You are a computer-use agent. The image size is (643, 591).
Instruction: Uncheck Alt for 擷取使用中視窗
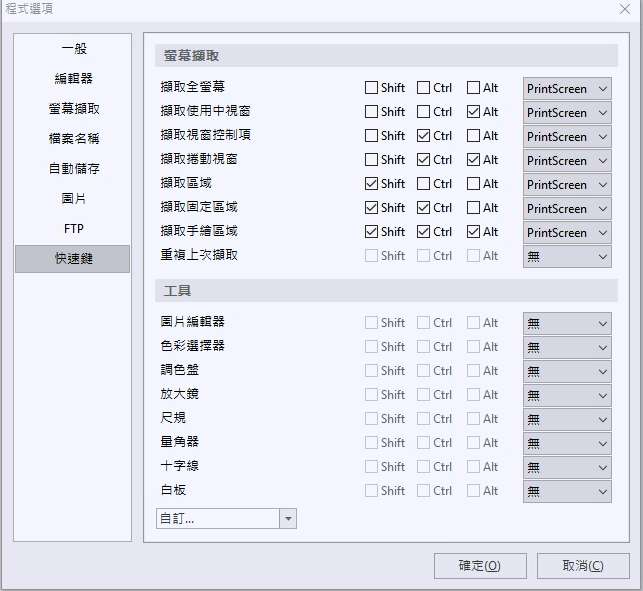coord(474,112)
